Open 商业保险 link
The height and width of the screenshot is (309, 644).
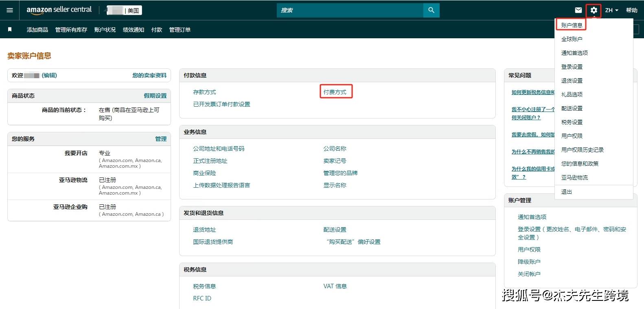[204, 173]
